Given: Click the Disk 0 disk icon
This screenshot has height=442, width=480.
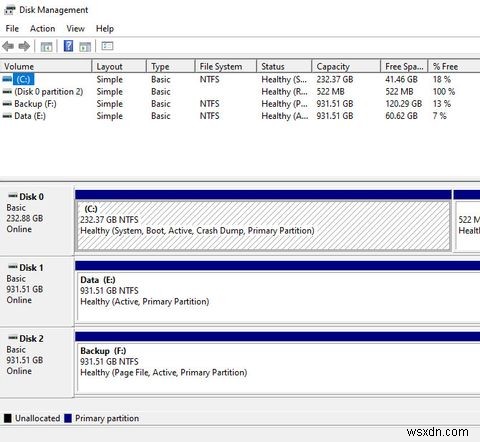Looking at the screenshot, I should point(13,195).
